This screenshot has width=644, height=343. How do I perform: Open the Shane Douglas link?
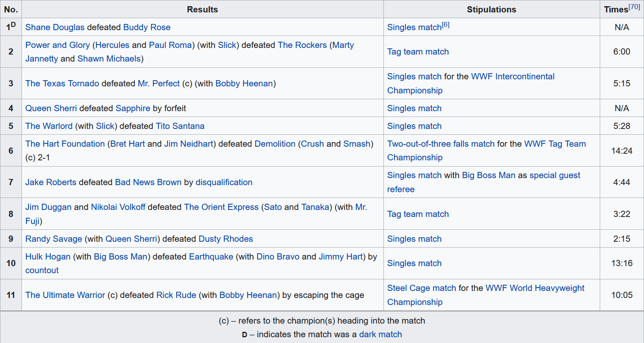(x=55, y=27)
